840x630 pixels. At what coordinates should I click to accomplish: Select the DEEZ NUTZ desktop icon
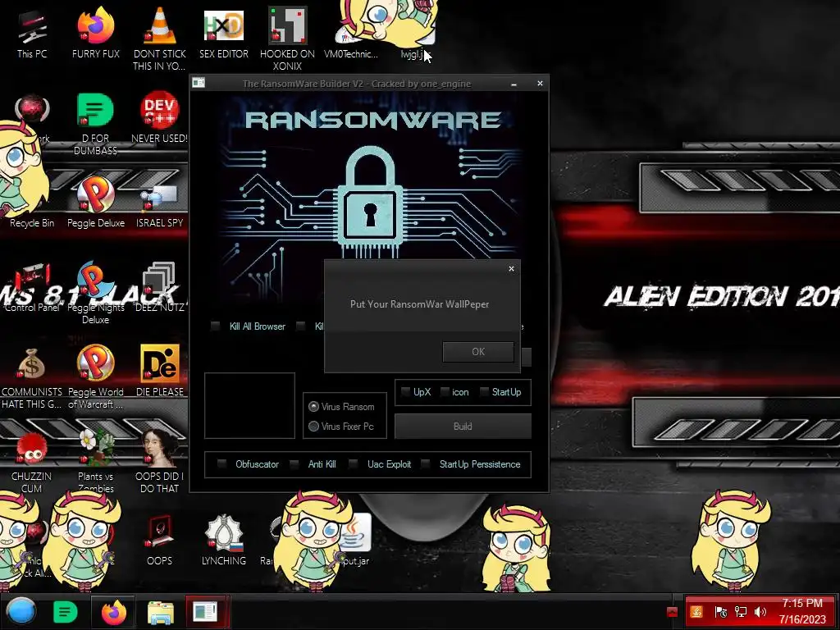pos(159,287)
